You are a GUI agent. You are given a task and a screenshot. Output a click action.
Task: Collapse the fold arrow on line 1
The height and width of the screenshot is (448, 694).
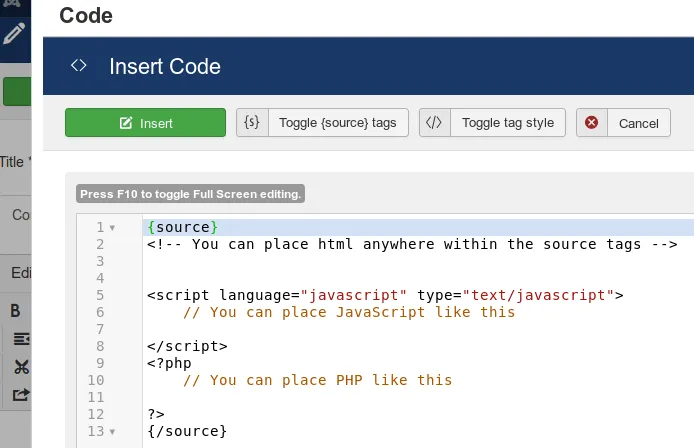pos(112,228)
